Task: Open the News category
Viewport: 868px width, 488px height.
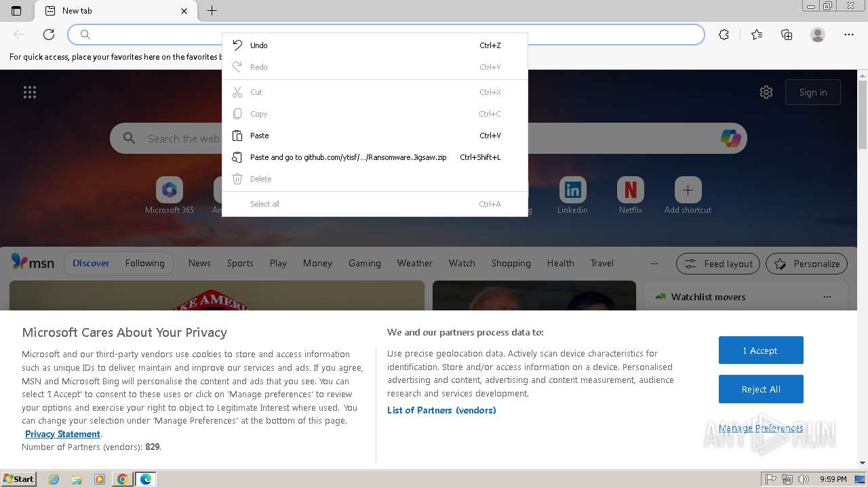Action: pos(199,263)
